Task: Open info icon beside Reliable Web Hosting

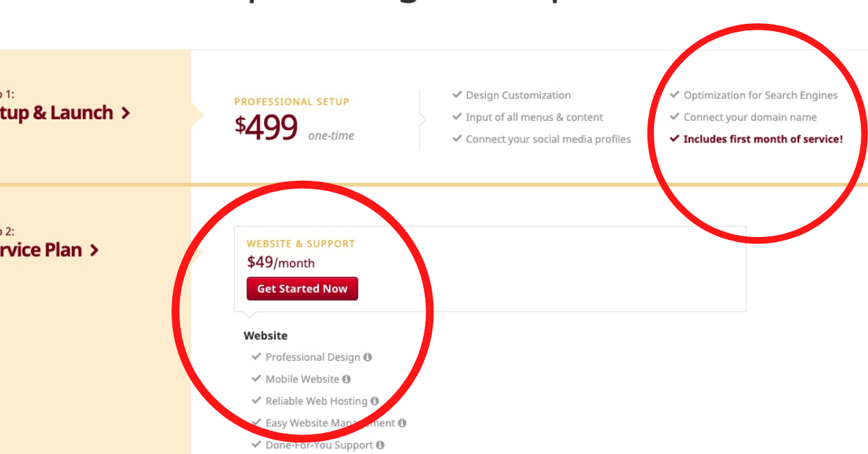Action: click(x=375, y=401)
